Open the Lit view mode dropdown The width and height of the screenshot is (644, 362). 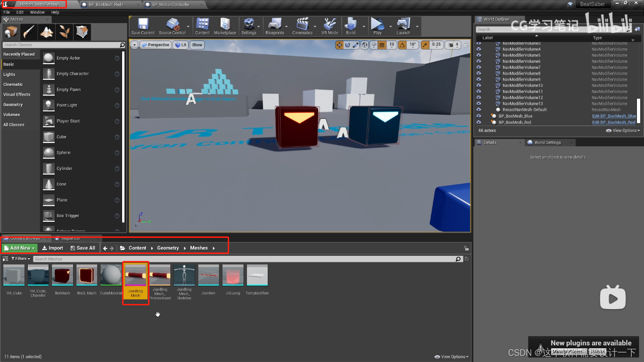[x=181, y=45]
